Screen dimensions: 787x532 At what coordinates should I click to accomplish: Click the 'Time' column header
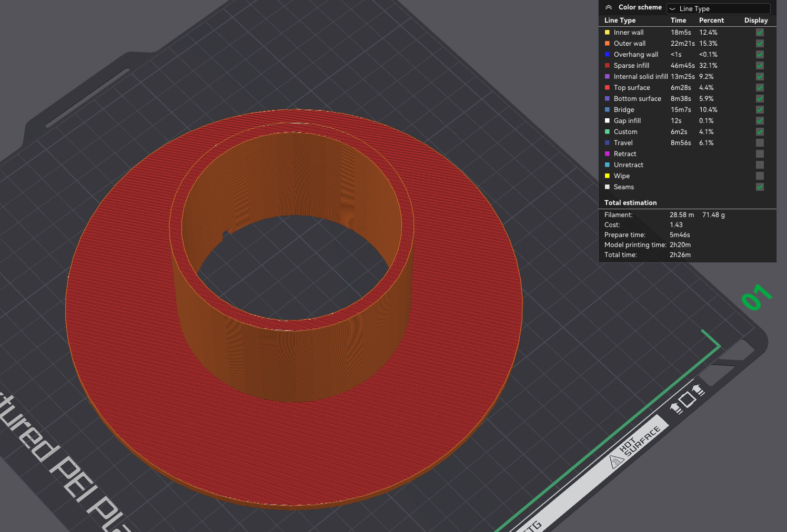[x=678, y=20]
